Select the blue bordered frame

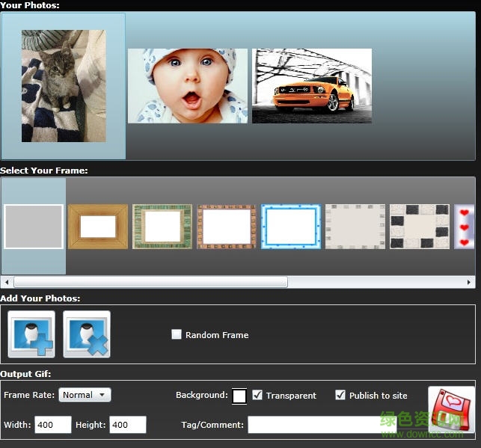pyautogui.click(x=291, y=226)
